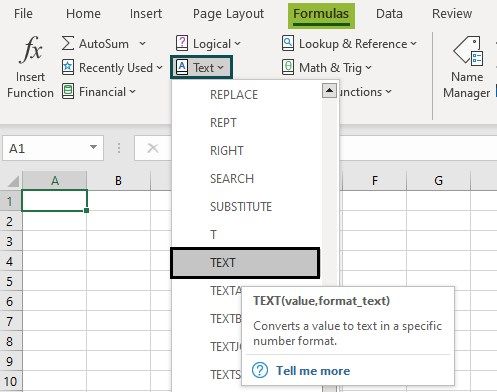Viewport: 497px width, 392px height.
Task: Open the Logical functions question-mark icon
Action: pyautogui.click(x=182, y=43)
